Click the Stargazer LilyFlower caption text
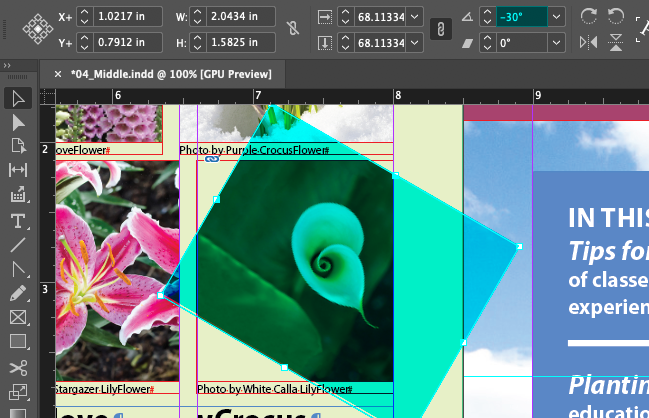 pos(105,389)
